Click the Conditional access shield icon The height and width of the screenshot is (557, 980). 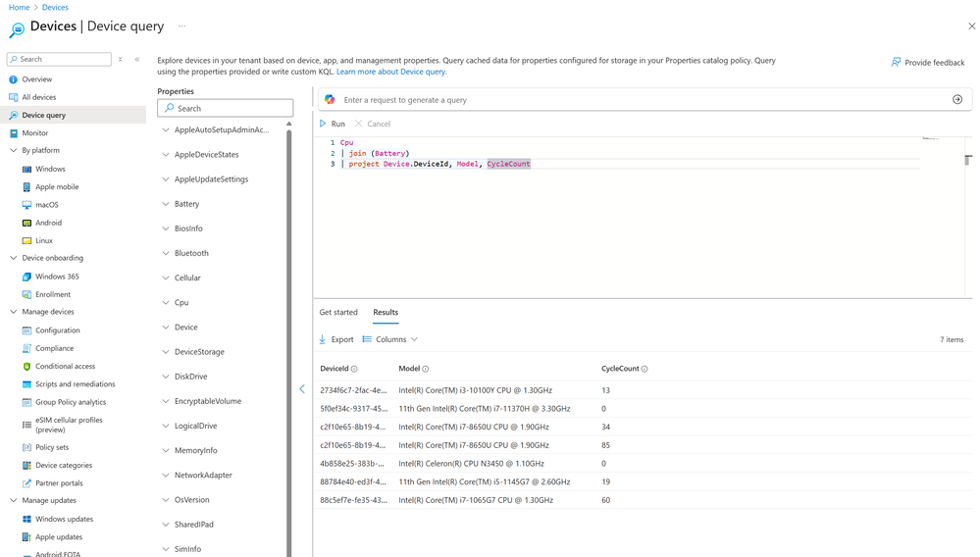(x=26, y=367)
